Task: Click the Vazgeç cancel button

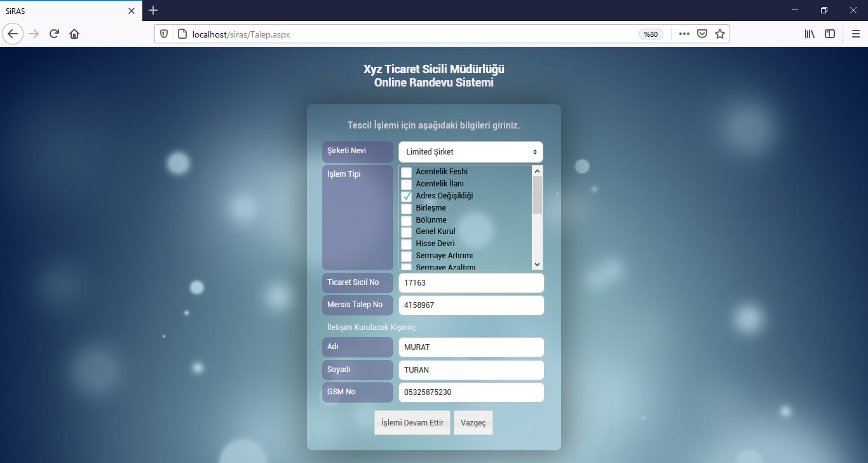Action: (x=473, y=423)
